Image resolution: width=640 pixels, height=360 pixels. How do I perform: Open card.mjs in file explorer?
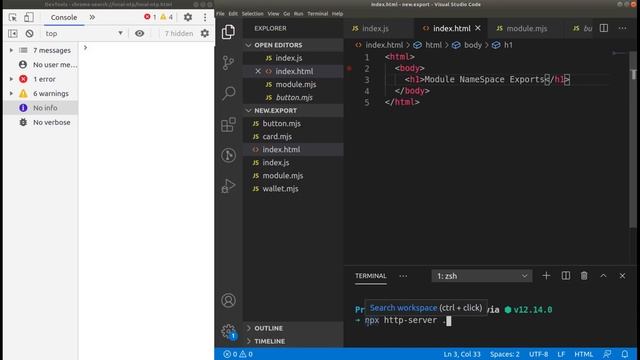pos(293,136)
